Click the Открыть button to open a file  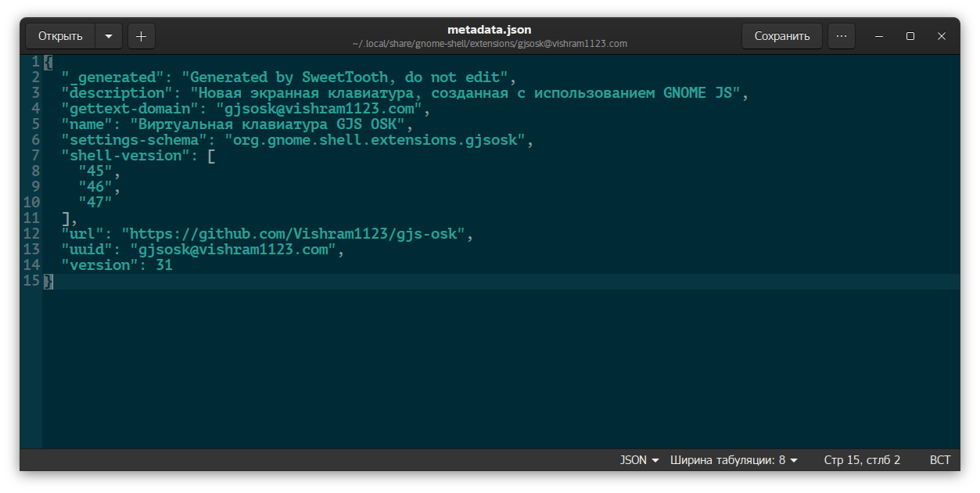[x=60, y=36]
